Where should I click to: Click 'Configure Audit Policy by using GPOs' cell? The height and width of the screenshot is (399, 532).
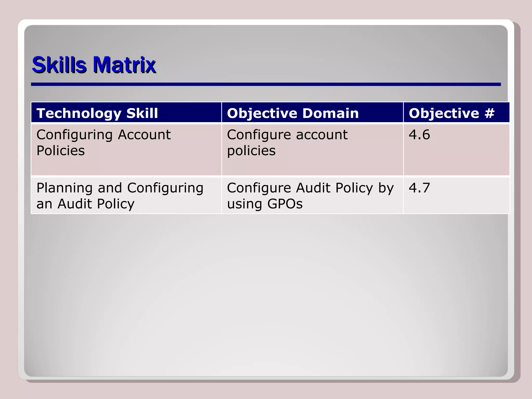(x=312, y=195)
